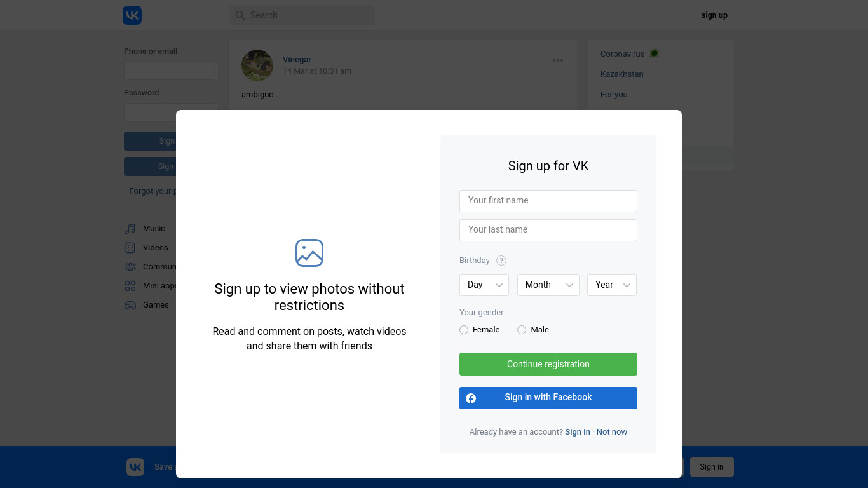Click Vinegar's profile avatar
This screenshot has width=868, height=488.
[257, 65]
